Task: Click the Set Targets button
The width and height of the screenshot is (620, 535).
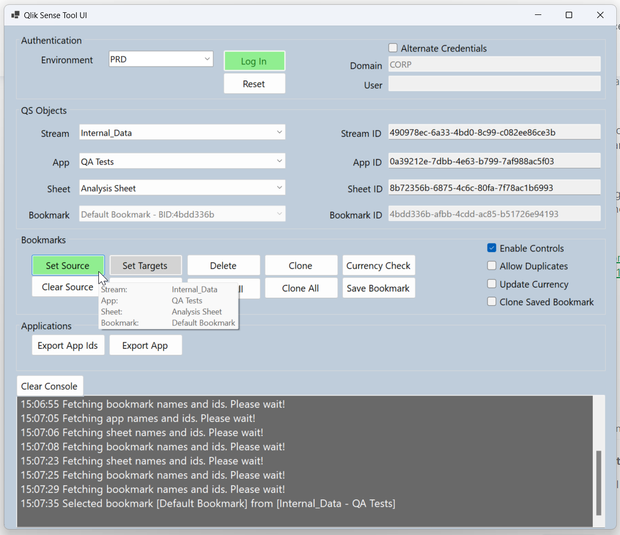Action: tap(145, 266)
